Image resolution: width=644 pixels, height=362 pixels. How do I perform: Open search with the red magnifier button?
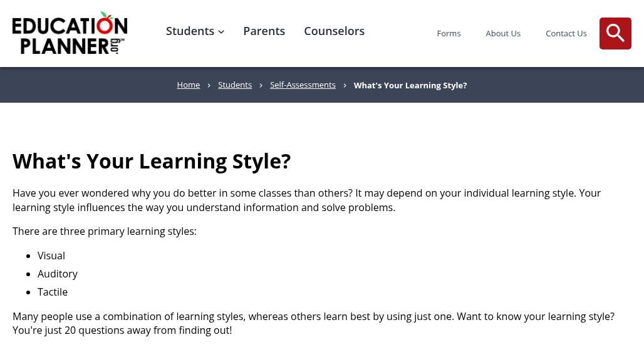pyautogui.click(x=615, y=33)
